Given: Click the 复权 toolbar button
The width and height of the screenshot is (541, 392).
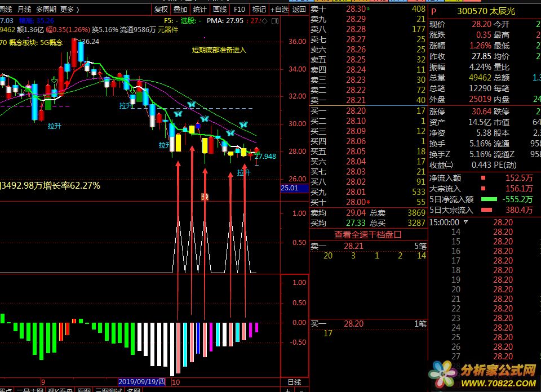Looking at the screenshot, I should [161, 10].
